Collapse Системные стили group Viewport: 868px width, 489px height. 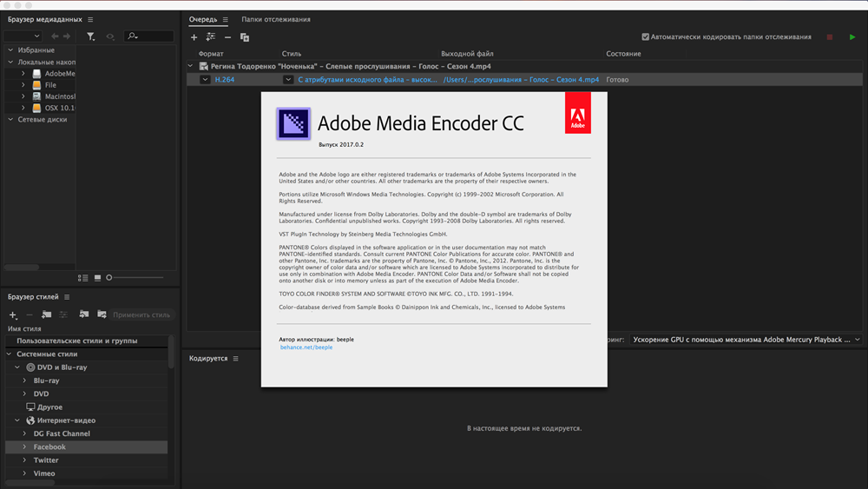coord(10,354)
